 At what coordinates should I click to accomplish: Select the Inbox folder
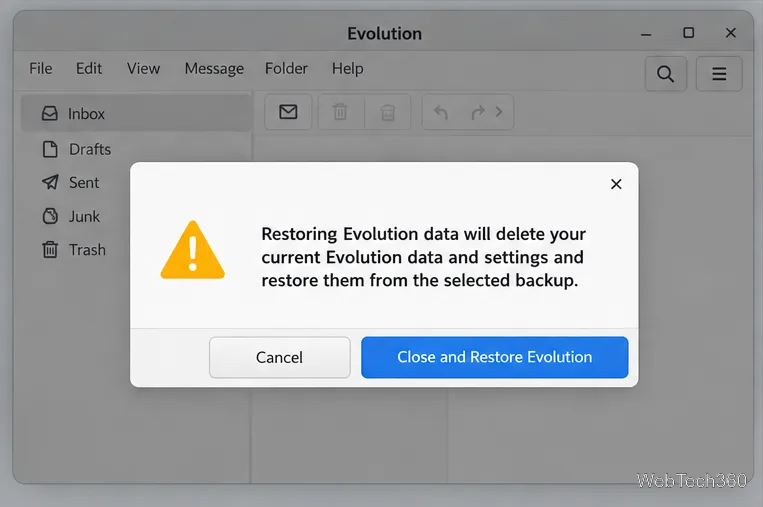pyautogui.click(x=136, y=113)
